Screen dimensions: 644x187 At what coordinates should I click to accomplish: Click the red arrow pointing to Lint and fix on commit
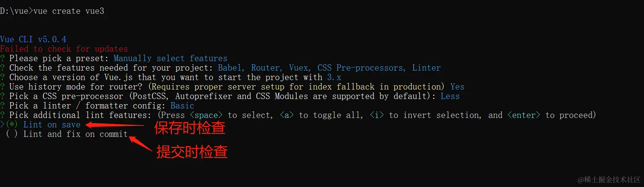[x=141, y=144]
